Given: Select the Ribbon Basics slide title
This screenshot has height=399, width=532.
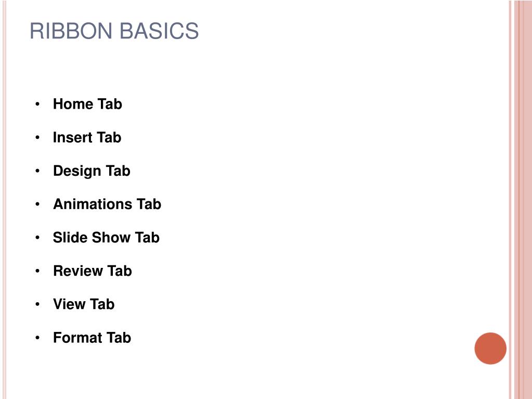Looking at the screenshot, I should tap(114, 31).
